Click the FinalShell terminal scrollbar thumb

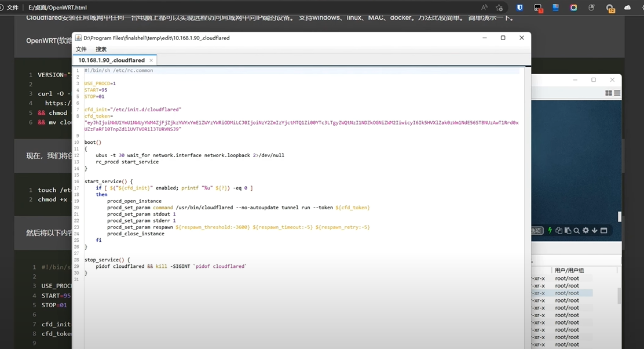pos(619,216)
